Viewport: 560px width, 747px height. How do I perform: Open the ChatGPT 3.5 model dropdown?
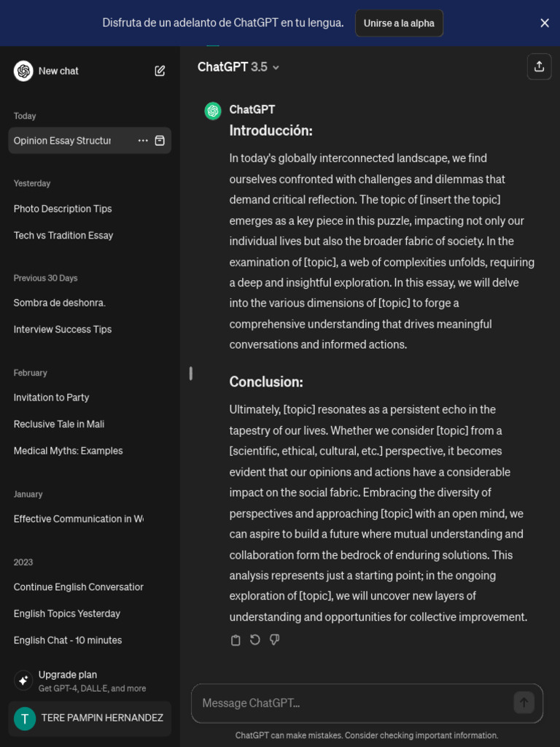point(238,67)
